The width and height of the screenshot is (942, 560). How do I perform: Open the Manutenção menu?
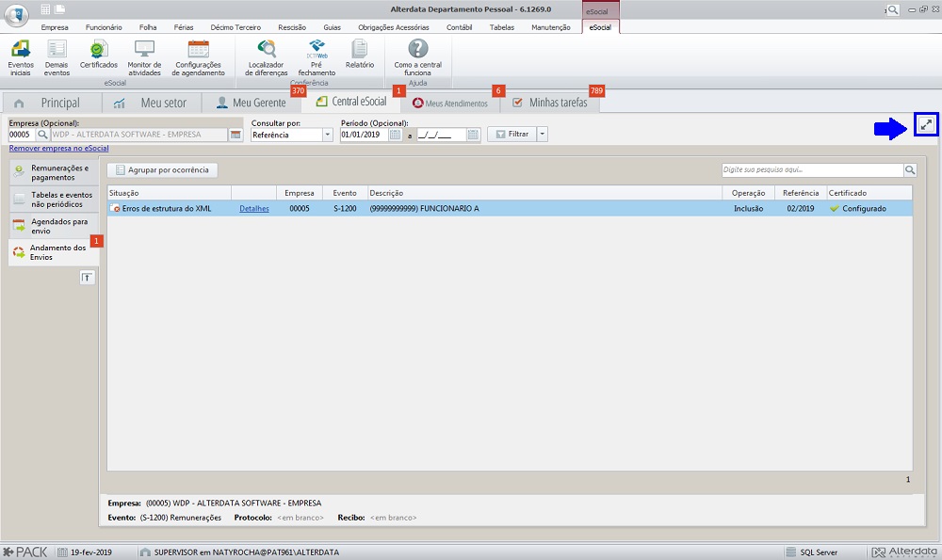pos(551,27)
